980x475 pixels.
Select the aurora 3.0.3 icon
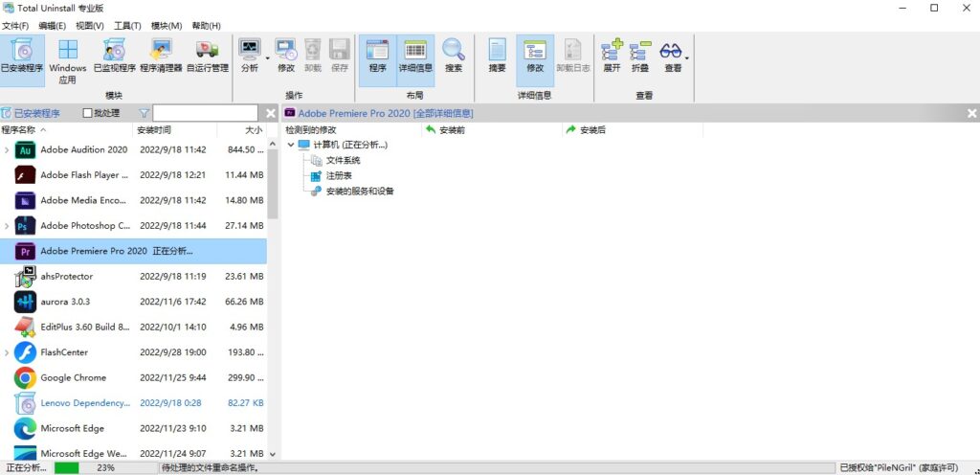[x=25, y=302]
